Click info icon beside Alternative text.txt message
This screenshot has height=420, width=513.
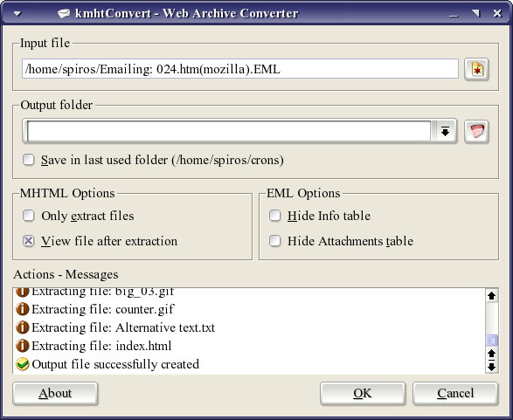point(23,327)
